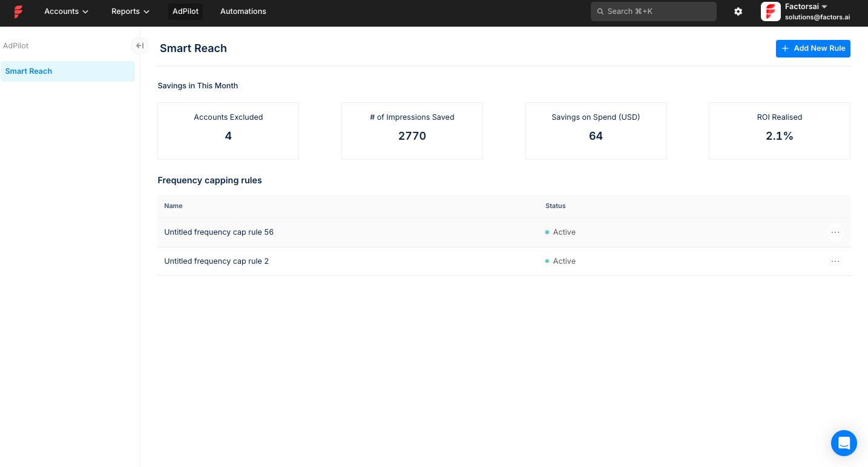The width and height of the screenshot is (868, 467).
Task: Click the Factors logo in the top bar
Action: [18, 11]
